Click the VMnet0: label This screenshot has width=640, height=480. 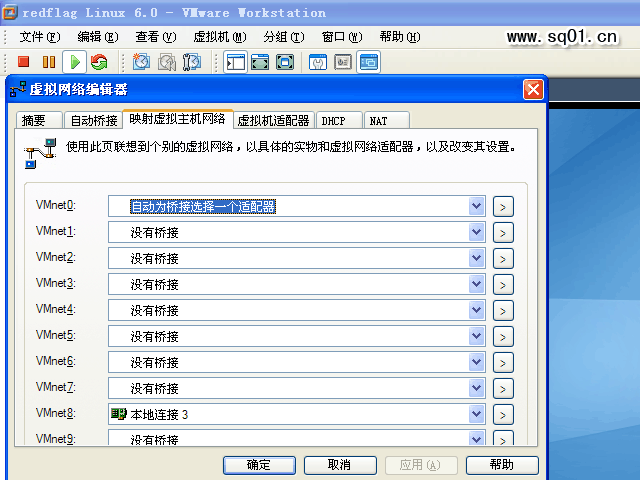(56, 205)
